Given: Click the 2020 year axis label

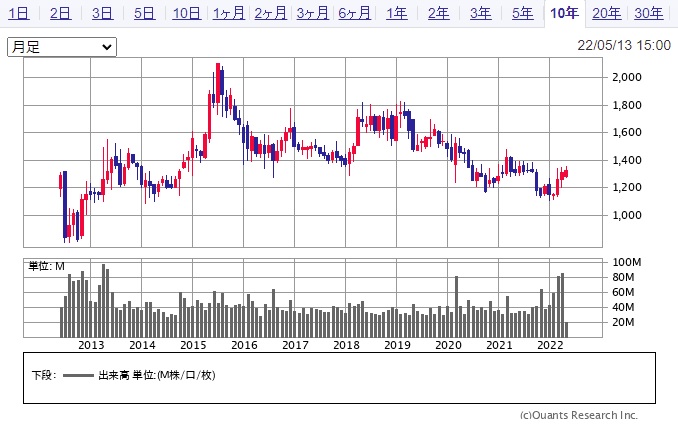Looking at the screenshot, I should pyautogui.click(x=448, y=345).
